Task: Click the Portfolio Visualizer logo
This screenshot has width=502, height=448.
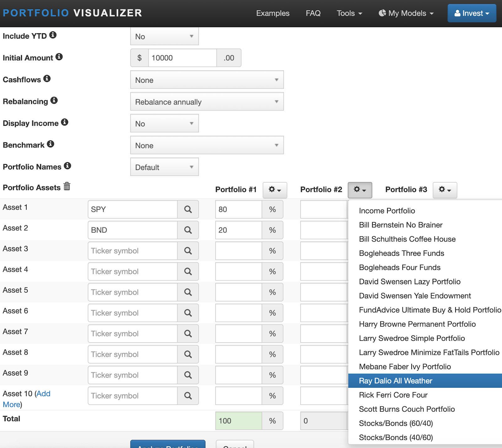Action: [72, 13]
